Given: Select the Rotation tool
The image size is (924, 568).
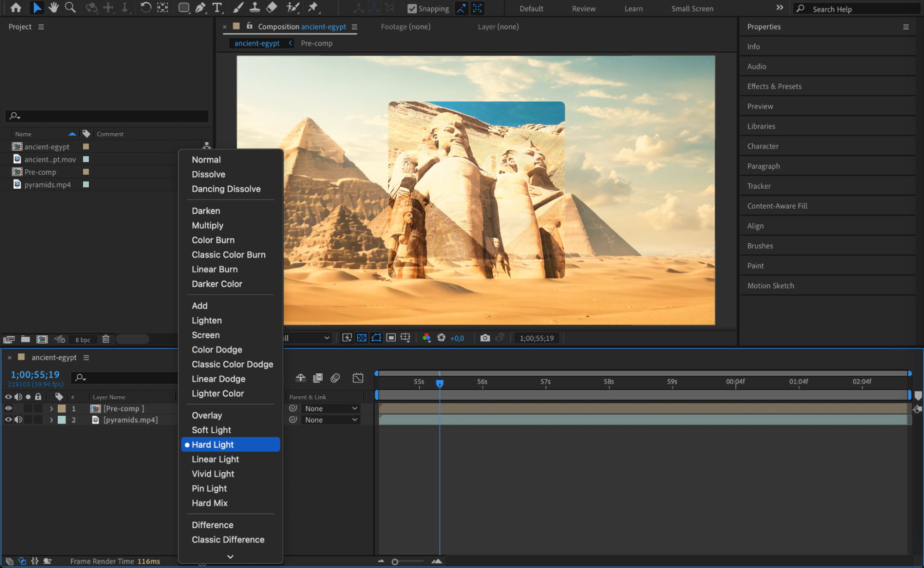Looking at the screenshot, I should tap(145, 7).
